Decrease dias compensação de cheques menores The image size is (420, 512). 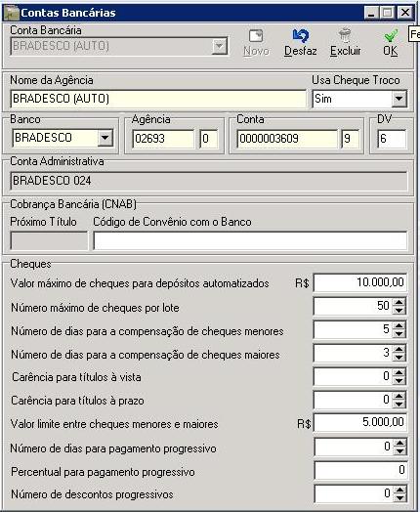click(399, 333)
